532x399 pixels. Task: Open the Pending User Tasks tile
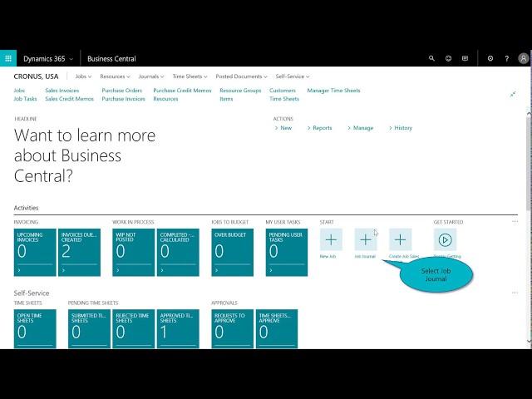pyautogui.click(x=287, y=253)
